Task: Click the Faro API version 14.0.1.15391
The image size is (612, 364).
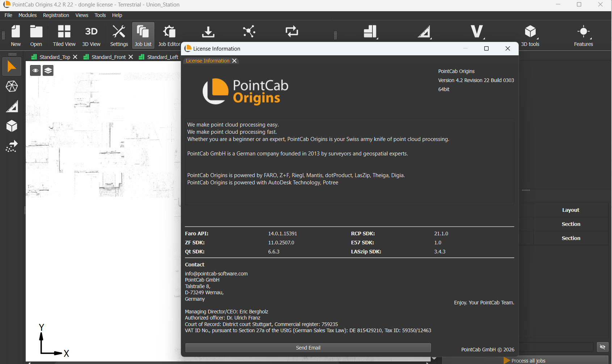Action: 283,234
